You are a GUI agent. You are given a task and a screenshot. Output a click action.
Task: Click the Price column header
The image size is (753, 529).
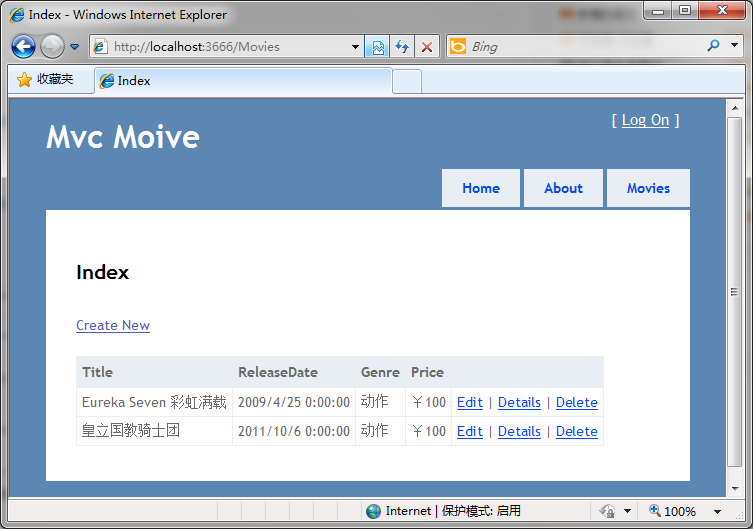(427, 372)
